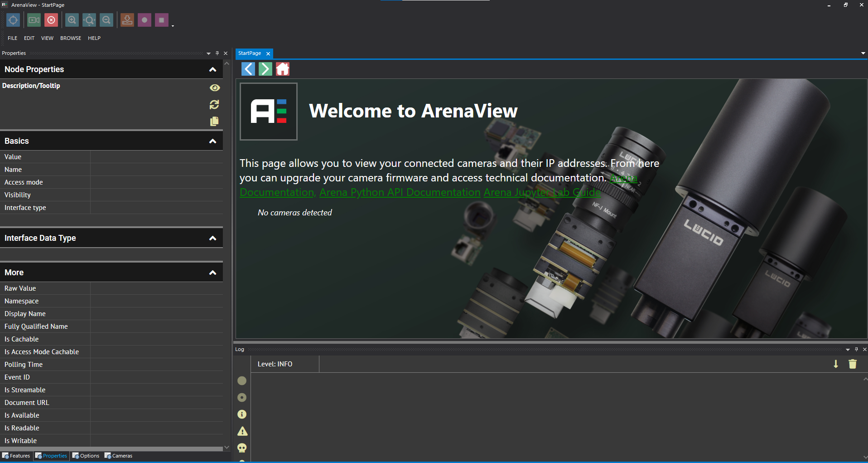Open the FILE menu

(13, 38)
